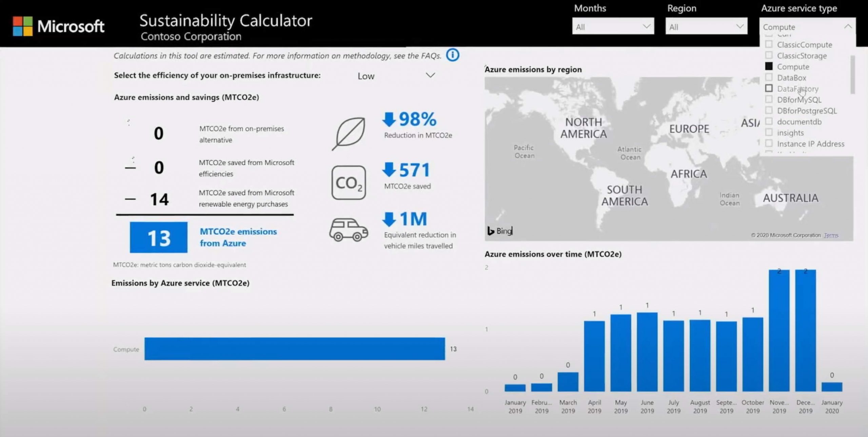
Task: Check the Instance IP Address checkbox
Action: click(769, 143)
